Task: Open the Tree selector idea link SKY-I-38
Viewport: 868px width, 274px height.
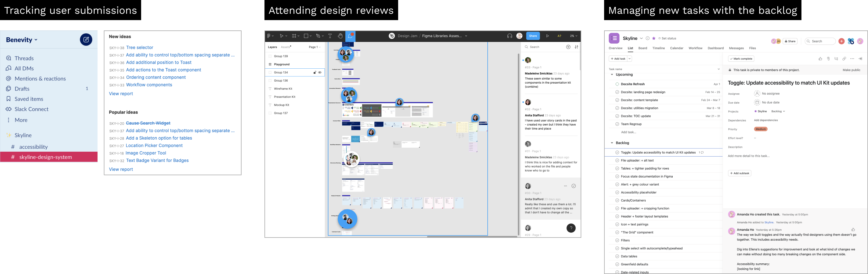Action: [139, 48]
